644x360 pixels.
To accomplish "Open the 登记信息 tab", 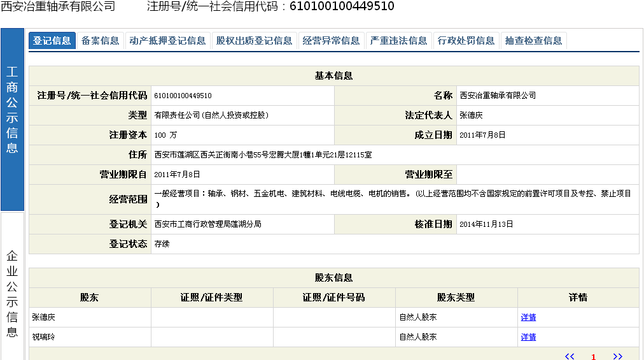I will (52, 41).
